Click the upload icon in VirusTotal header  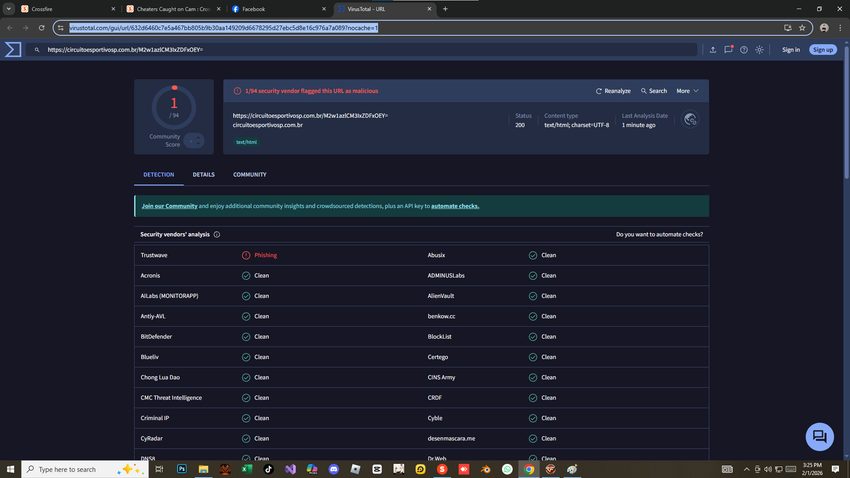pos(712,49)
